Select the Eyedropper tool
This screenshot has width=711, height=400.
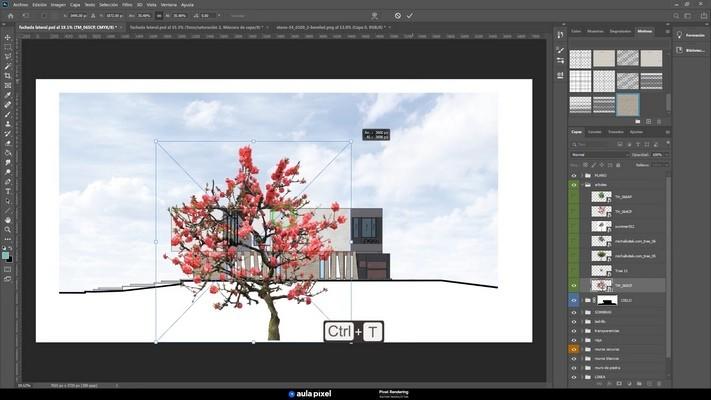[x=8, y=94]
